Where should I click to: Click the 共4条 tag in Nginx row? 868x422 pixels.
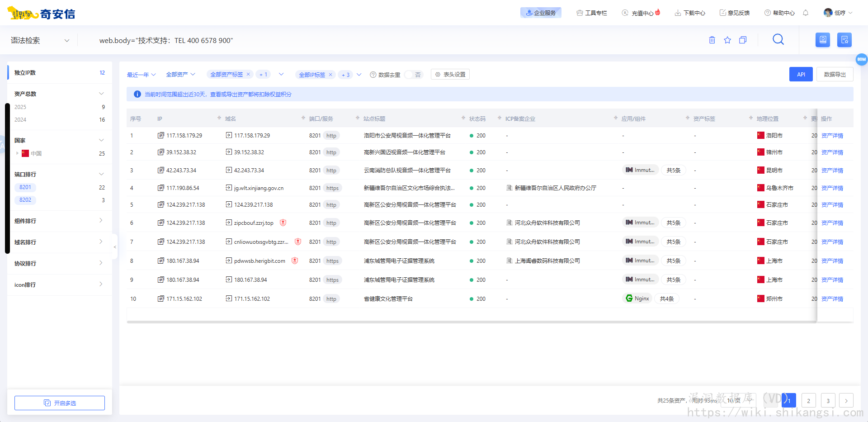(x=667, y=299)
